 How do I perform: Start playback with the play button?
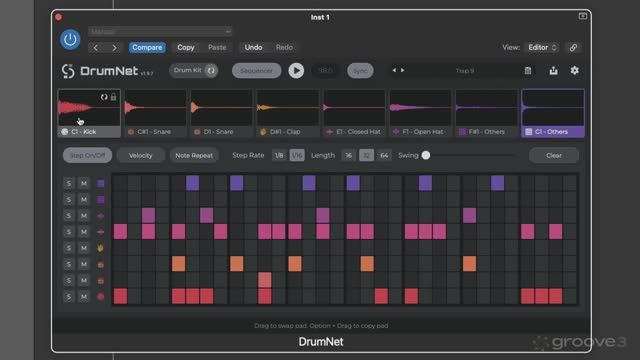[x=296, y=71]
